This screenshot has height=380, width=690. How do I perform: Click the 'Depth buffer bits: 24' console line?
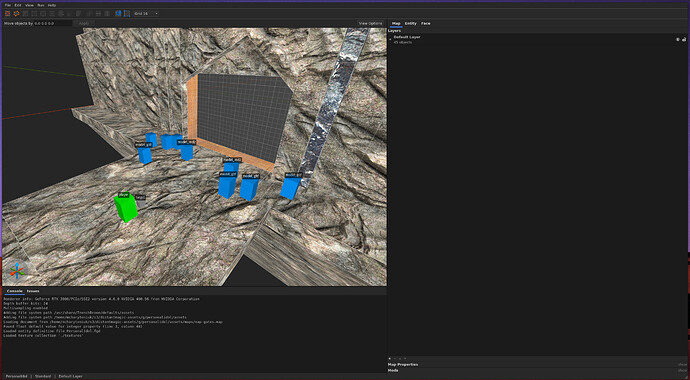pyautogui.click(x=26, y=303)
